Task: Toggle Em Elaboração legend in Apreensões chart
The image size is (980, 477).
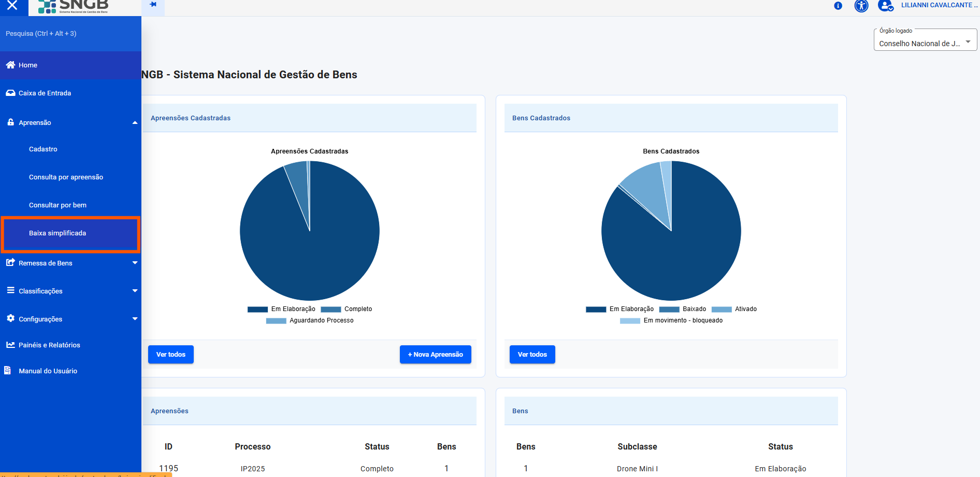Action: click(282, 309)
